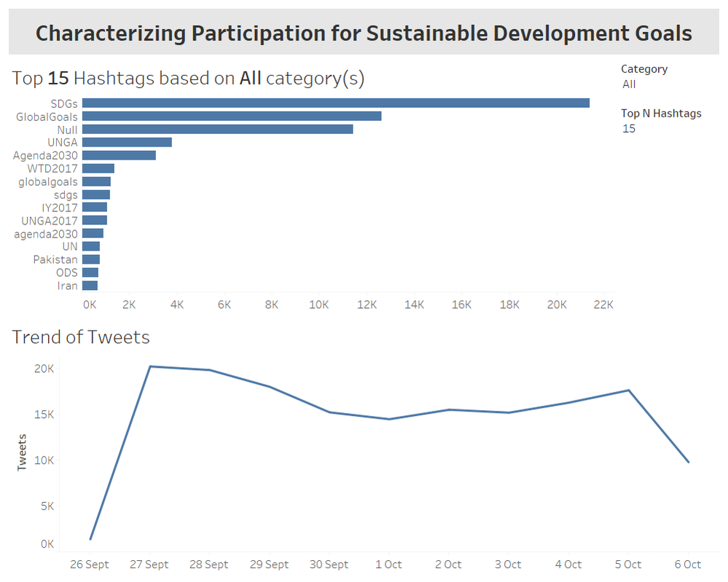Image resolution: width=728 pixels, height=582 pixels.
Task: Click the Pakistan hashtag label
Action: click(55, 260)
